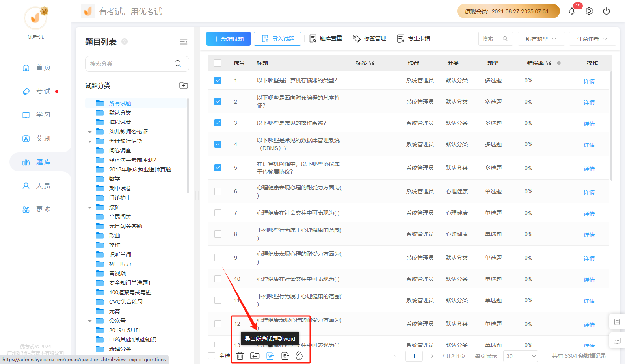625x364 pixels.
Task: Open 详情 for question 6
Action: coord(589,192)
